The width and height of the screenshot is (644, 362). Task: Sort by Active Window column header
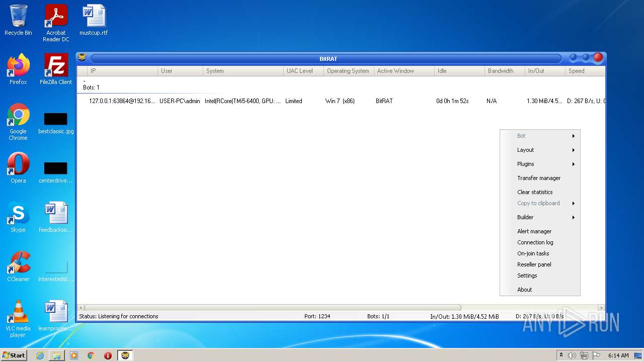[x=404, y=71]
